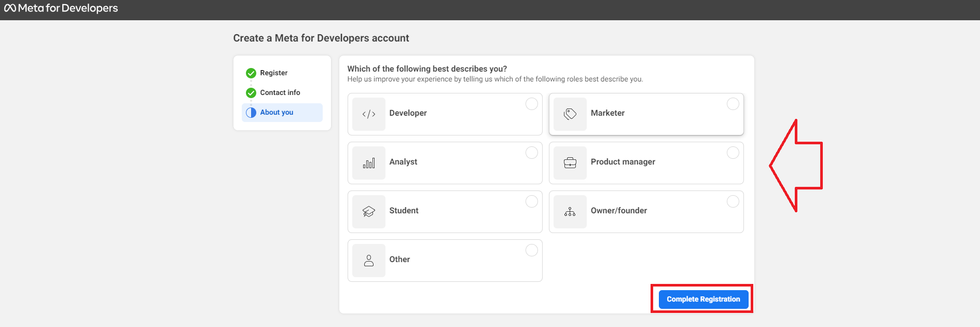Click the 'Which of the following best describes you?' question

click(427, 69)
